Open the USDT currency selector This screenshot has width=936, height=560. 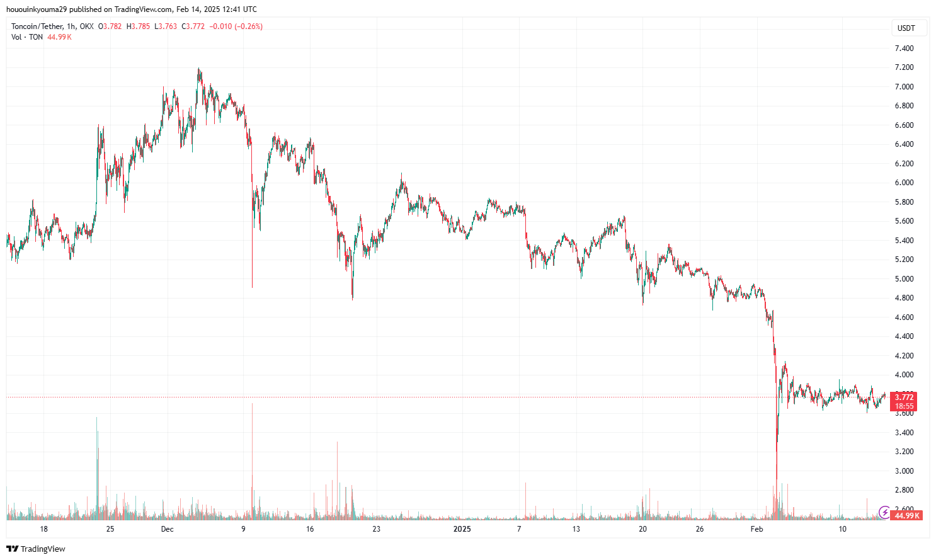pos(910,28)
